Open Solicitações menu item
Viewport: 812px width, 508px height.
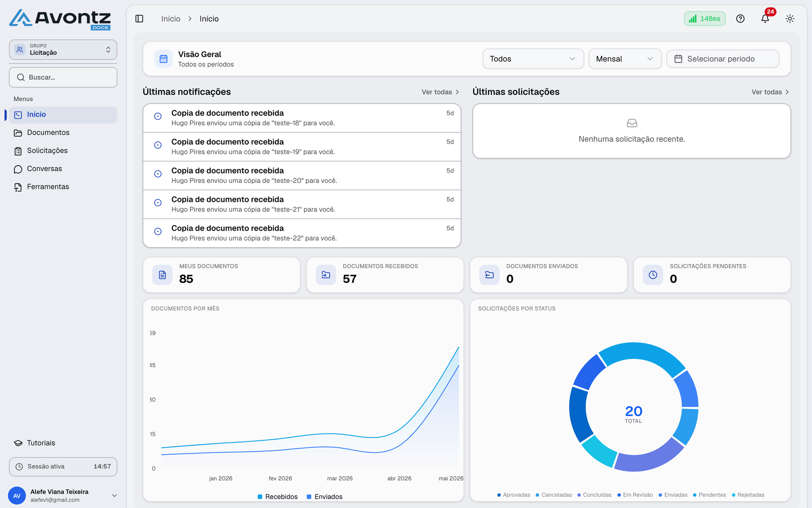click(63, 151)
